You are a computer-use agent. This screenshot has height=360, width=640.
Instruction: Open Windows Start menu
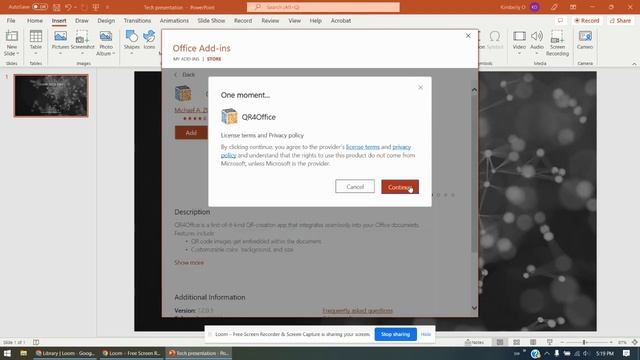point(7,353)
